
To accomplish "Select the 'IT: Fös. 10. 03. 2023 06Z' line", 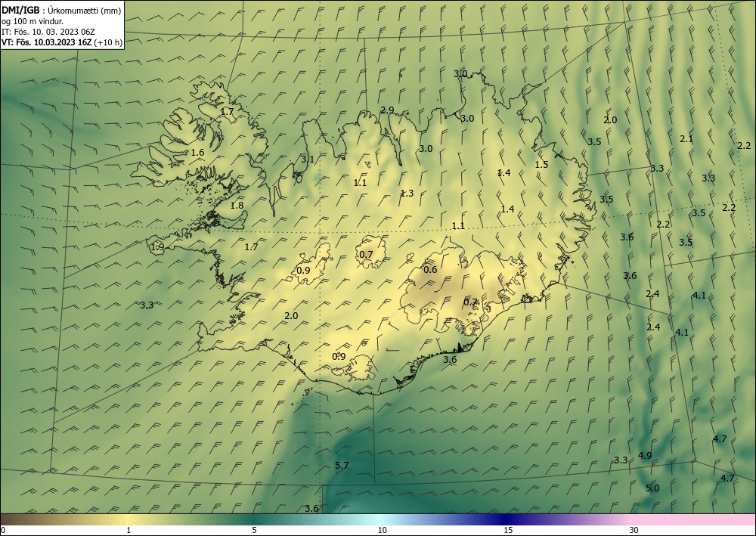I will (48, 32).
